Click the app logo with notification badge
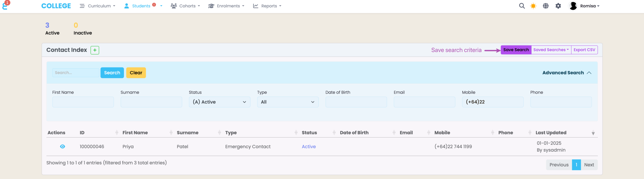644x179 pixels. (x=5, y=6)
